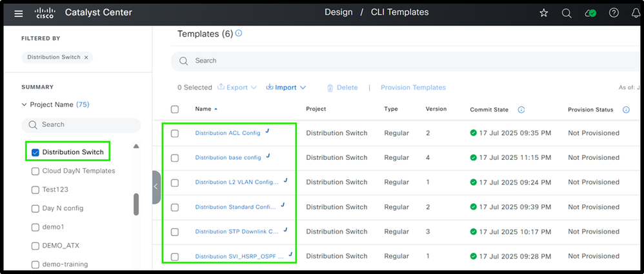Check Test123 project filter
The image size is (644, 274).
pyautogui.click(x=35, y=190)
